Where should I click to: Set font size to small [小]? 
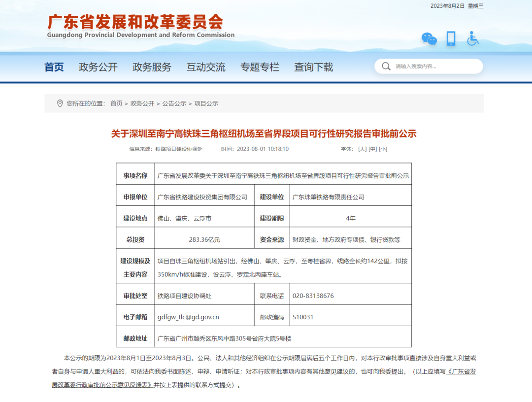(383, 149)
